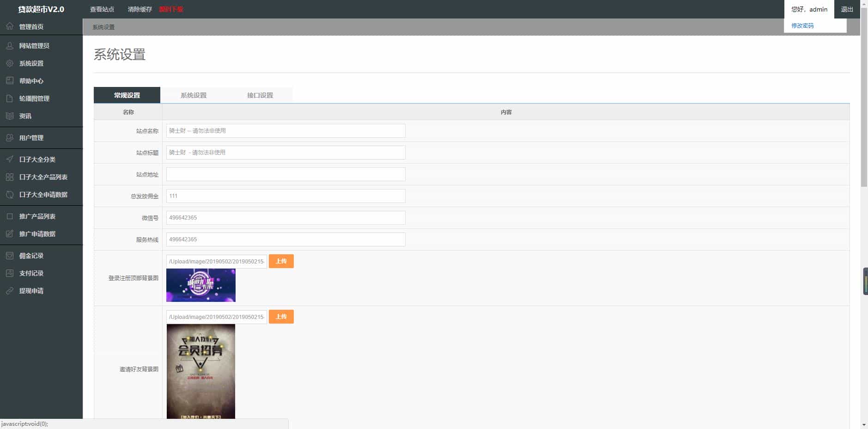This screenshot has height=429, width=868.
Task: Click the 站点名称 row label
Action: click(x=147, y=131)
